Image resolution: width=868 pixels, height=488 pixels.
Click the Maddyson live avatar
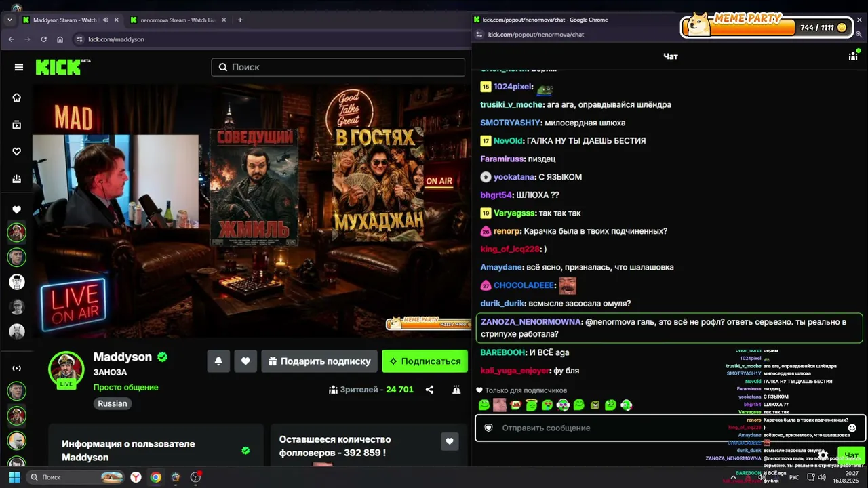click(66, 369)
